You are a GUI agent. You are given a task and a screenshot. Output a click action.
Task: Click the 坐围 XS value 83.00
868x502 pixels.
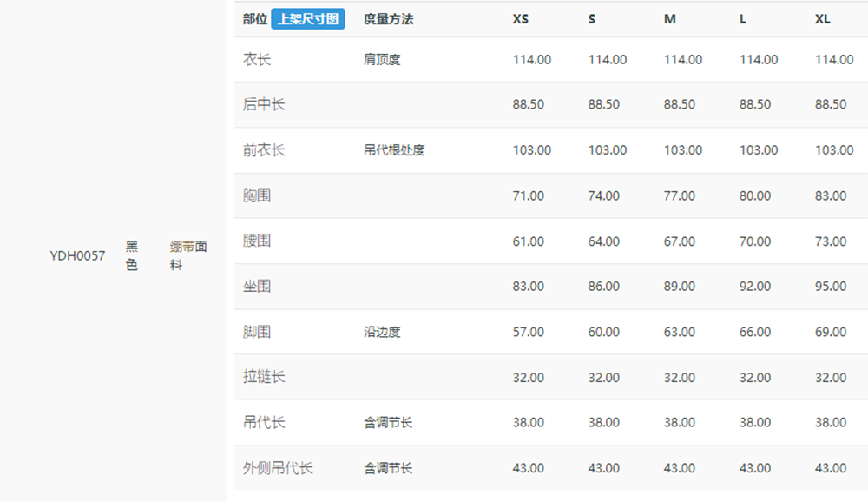[x=528, y=287]
